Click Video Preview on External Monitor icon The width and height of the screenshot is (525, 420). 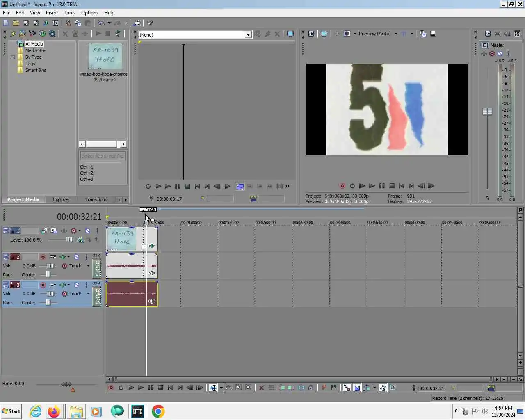(324, 34)
